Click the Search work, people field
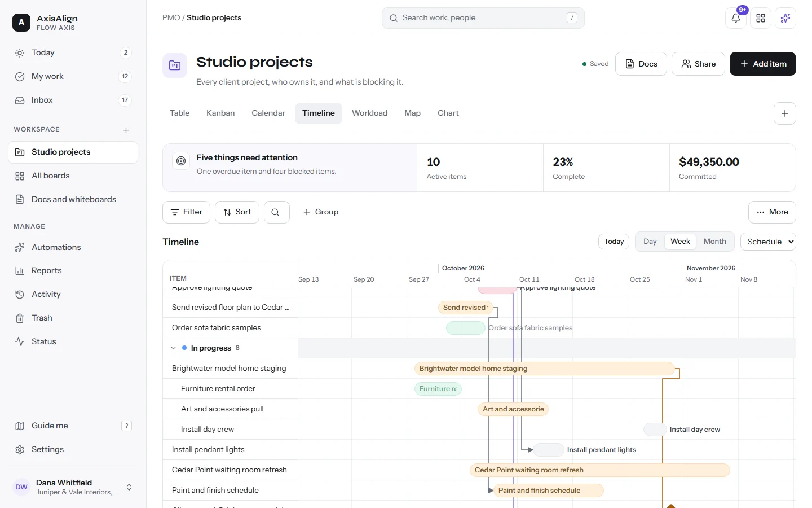 tap(483, 18)
